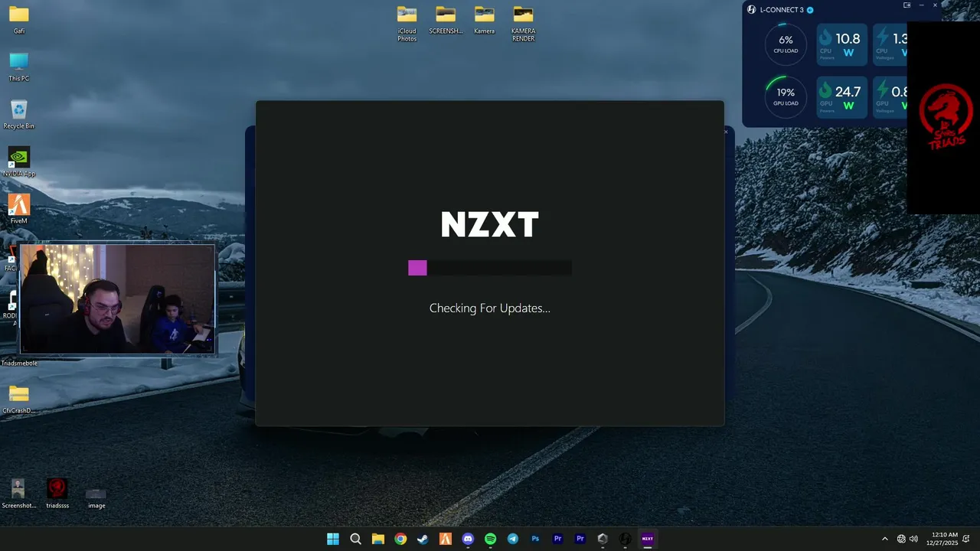Click the CPU Voltage card
980x551 pixels.
(890, 44)
